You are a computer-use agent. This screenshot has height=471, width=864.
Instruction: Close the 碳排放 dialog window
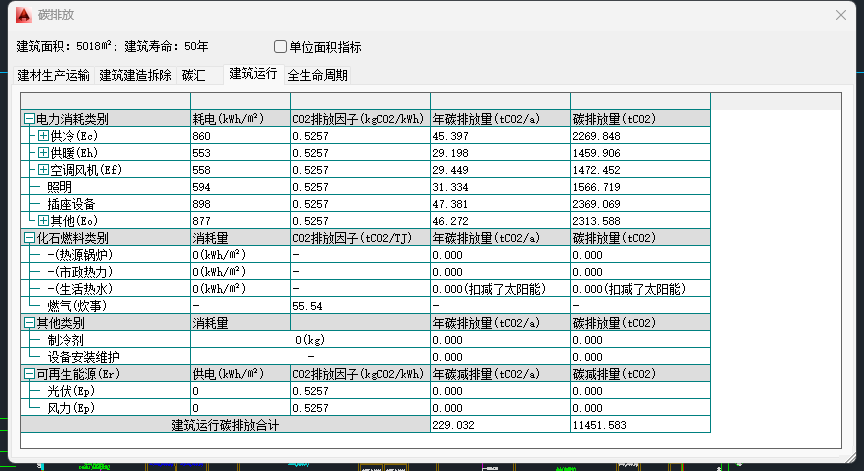(x=841, y=15)
